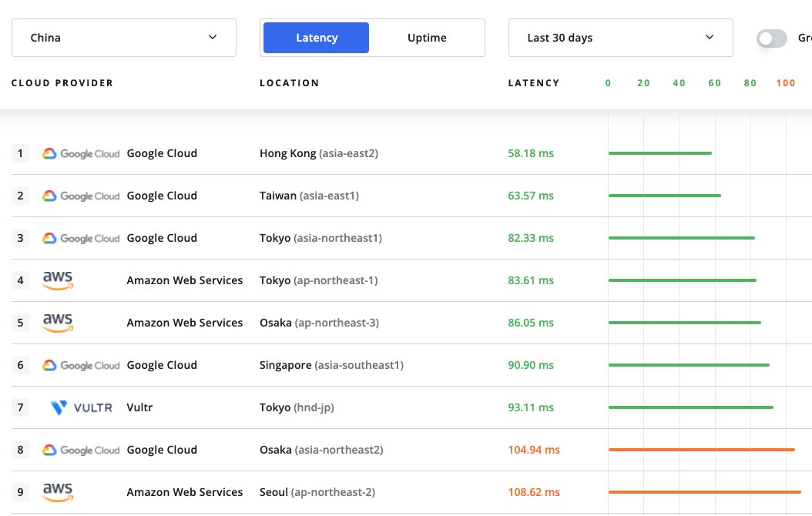This screenshot has height=516, width=812.
Task: Click the '93.11 ms' latency value
Action: (x=531, y=407)
